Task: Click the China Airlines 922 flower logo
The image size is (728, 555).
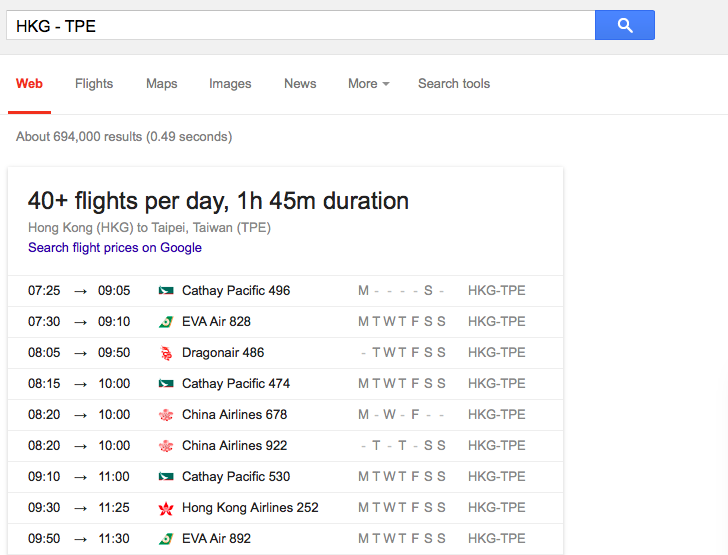Action: click(166, 446)
